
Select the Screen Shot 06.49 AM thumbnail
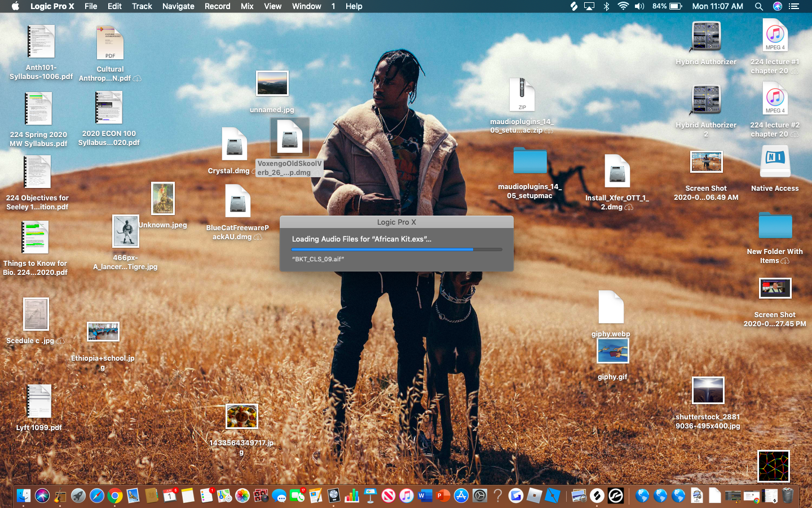[707, 162]
